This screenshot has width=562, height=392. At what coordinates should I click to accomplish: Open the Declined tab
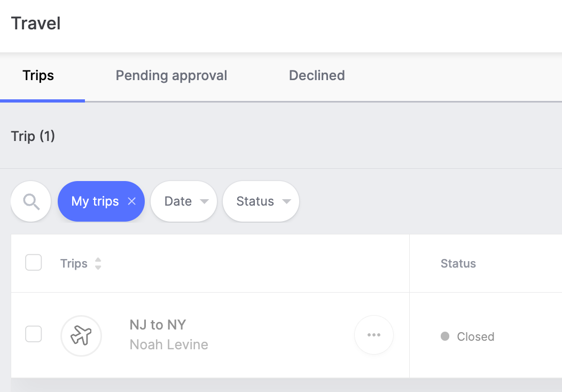tap(317, 75)
